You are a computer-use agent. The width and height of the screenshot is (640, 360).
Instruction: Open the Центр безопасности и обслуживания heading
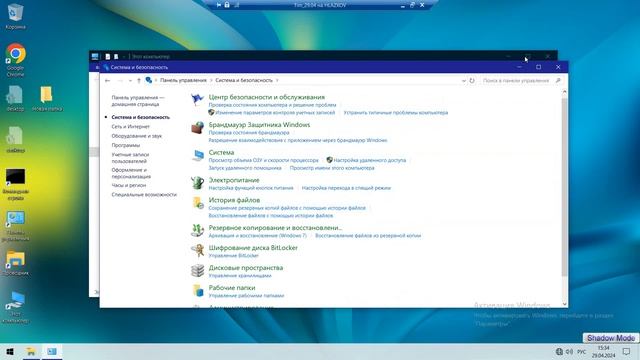coord(267,97)
